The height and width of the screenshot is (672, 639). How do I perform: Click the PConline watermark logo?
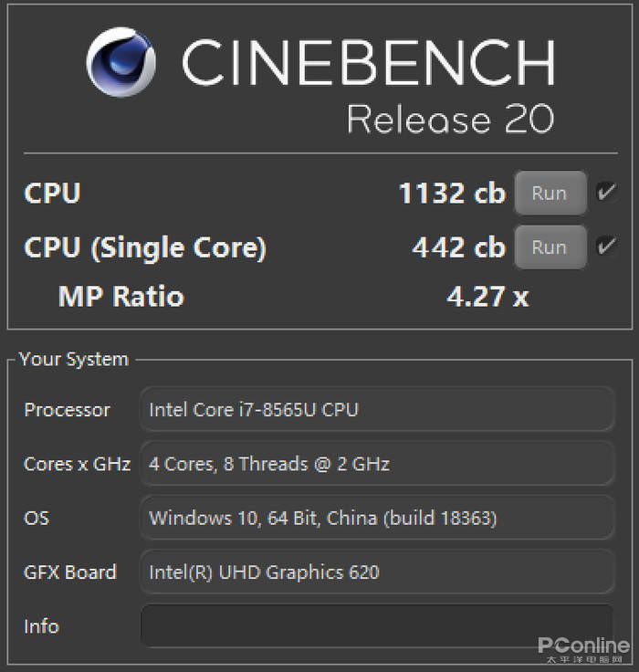[x=583, y=647]
